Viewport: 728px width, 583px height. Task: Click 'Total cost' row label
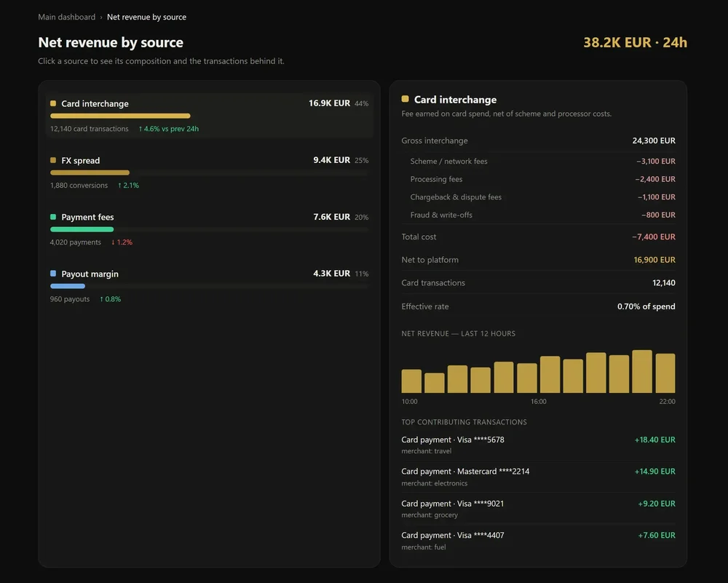tap(419, 237)
